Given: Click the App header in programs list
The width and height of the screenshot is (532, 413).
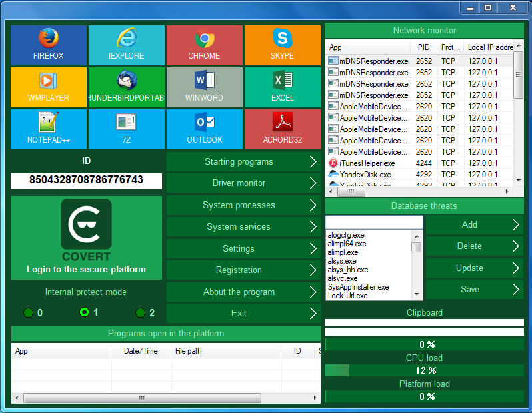Looking at the screenshot, I should coord(61,351).
